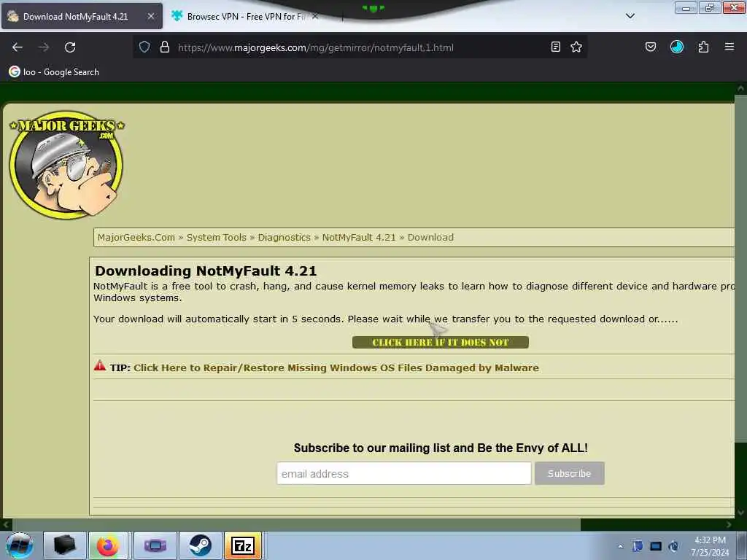Screen dimensions: 747x560
Task: Switch to Download NotMyFault 4.21 tab
Action: [82, 16]
